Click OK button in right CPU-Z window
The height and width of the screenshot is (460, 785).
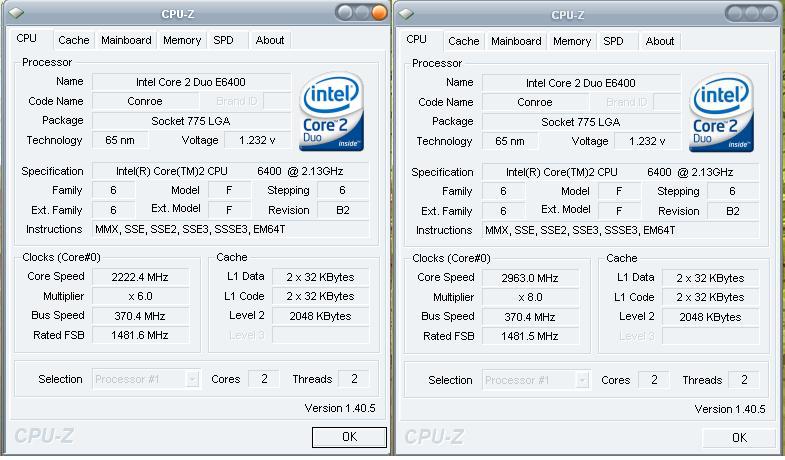pos(739,438)
